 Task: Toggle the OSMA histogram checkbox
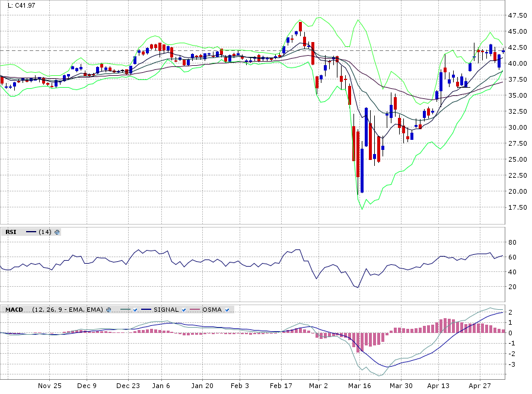coord(227,309)
